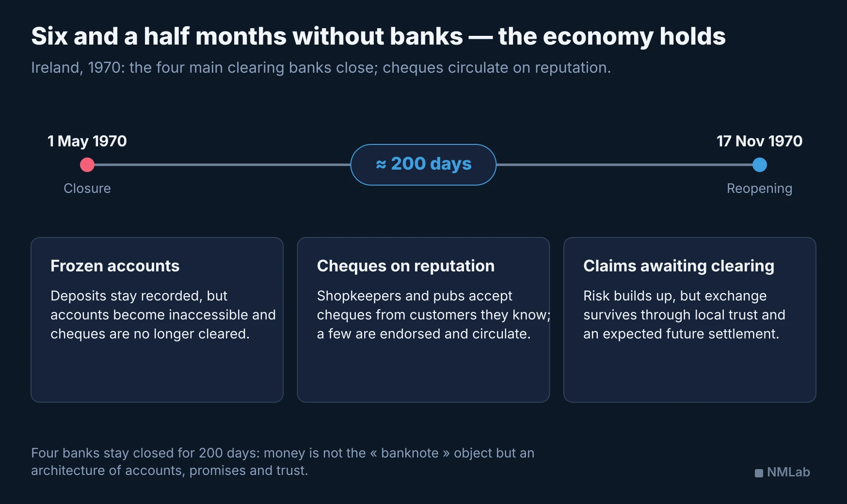This screenshot has width=847, height=504.
Task: Click the main headline about months without banks
Action: coord(378,36)
